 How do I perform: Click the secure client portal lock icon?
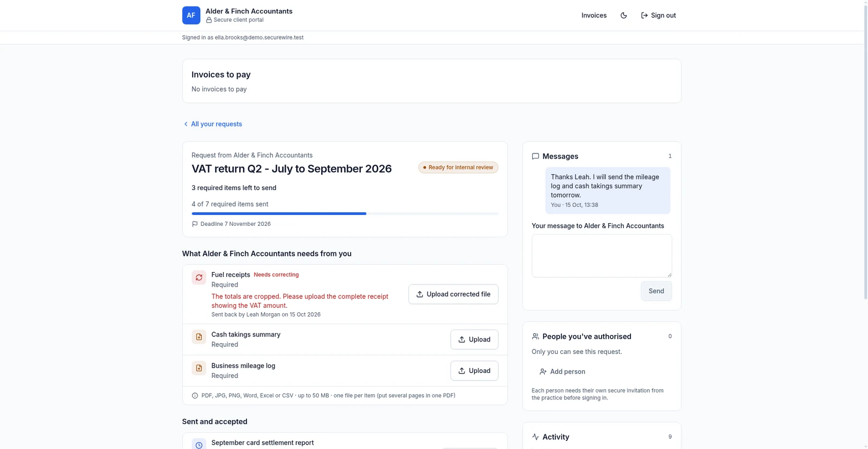(209, 20)
